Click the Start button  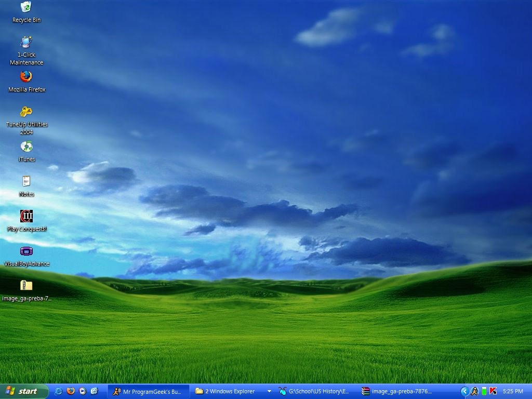[x=23, y=391]
